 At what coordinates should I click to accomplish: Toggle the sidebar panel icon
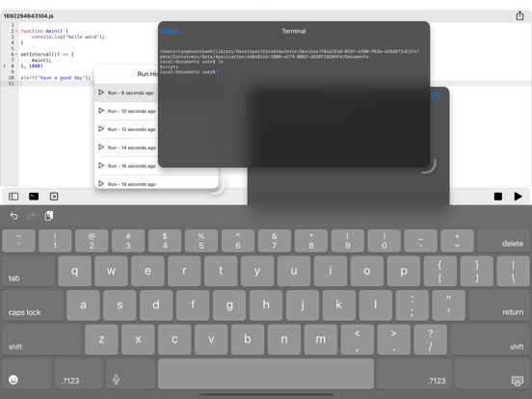pyautogui.click(x=13, y=197)
